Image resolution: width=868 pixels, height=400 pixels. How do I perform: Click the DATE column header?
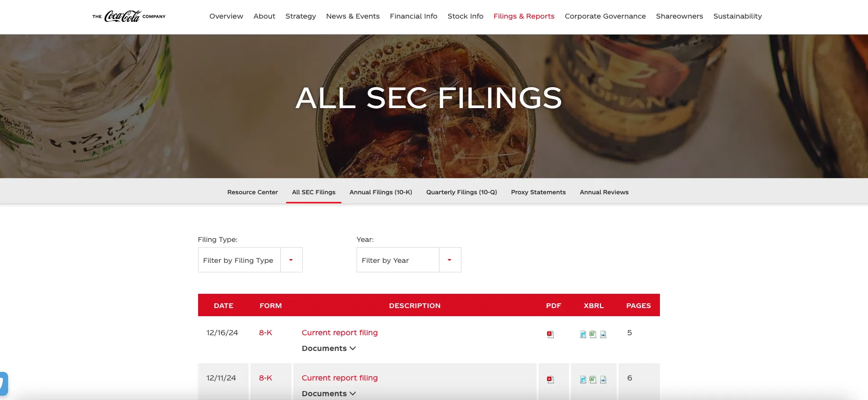pyautogui.click(x=223, y=306)
